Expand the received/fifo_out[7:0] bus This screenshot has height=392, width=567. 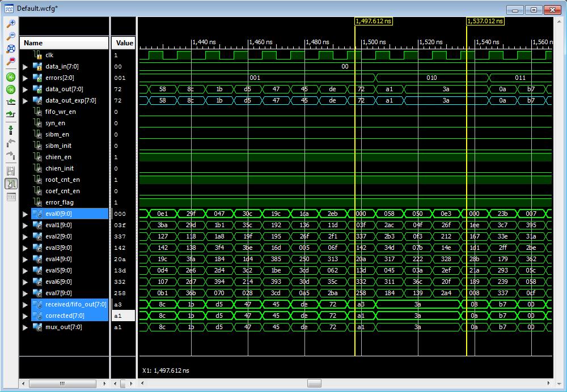point(25,305)
